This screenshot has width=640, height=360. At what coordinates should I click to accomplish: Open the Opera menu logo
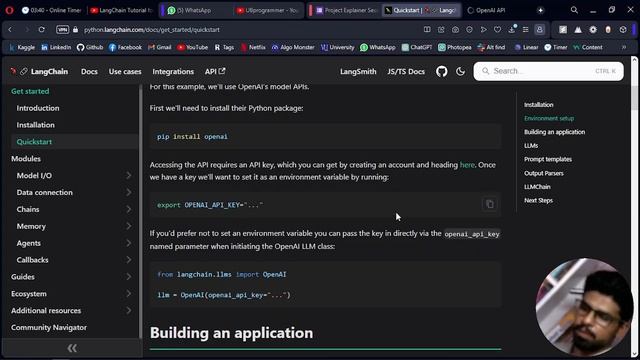pyautogui.click(x=9, y=10)
